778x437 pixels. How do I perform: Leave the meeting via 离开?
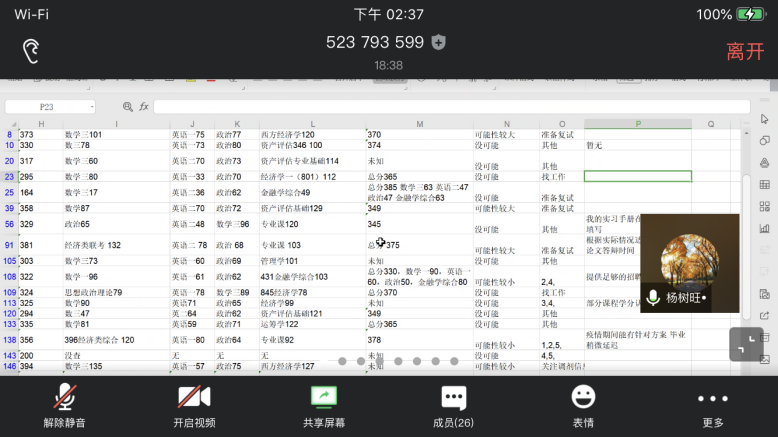pos(744,51)
